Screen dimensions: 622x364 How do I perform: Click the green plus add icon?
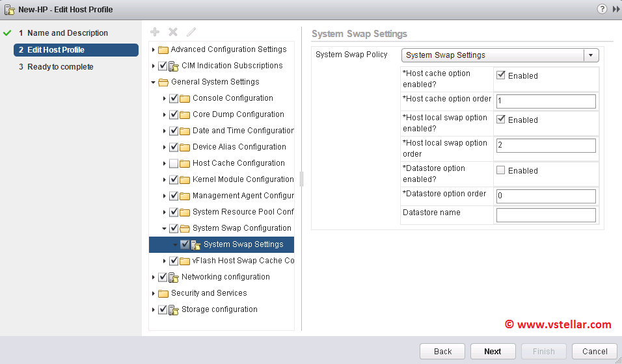tap(155, 32)
